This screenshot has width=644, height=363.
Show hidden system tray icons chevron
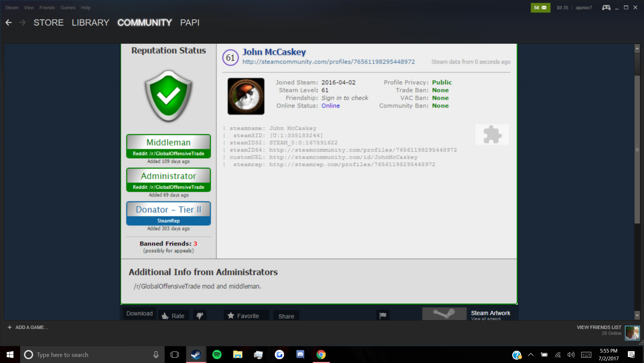(531, 355)
